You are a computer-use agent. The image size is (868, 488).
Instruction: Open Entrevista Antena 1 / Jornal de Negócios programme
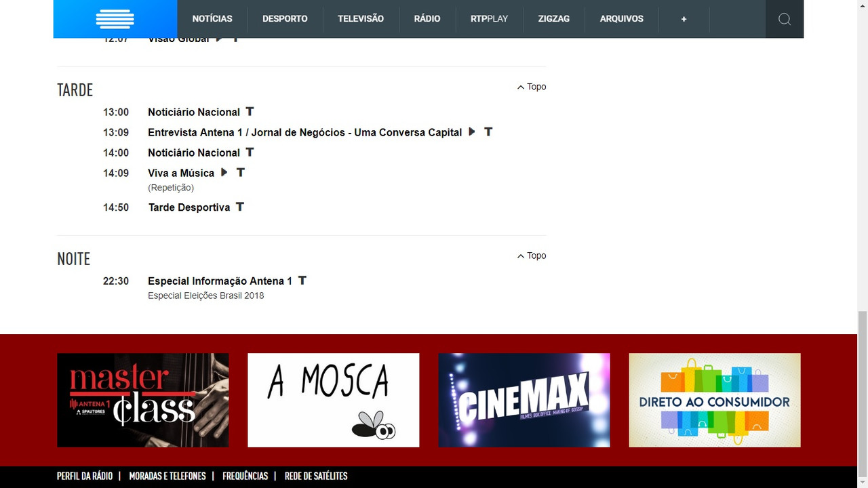305,132
